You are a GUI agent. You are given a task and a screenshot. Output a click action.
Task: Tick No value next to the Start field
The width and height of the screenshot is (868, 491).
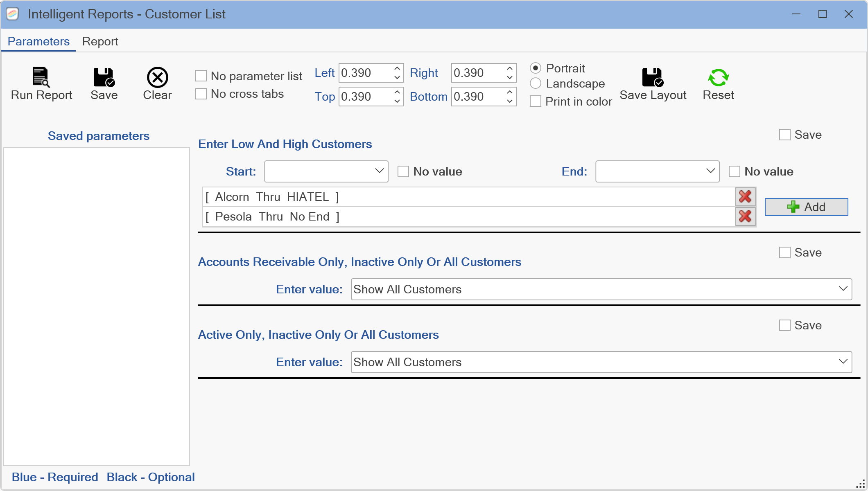tap(403, 171)
